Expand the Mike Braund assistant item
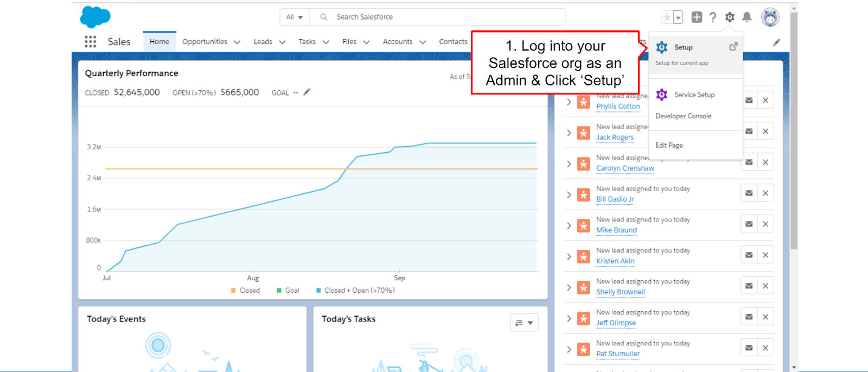The width and height of the screenshot is (868, 372). [x=569, y=225]
